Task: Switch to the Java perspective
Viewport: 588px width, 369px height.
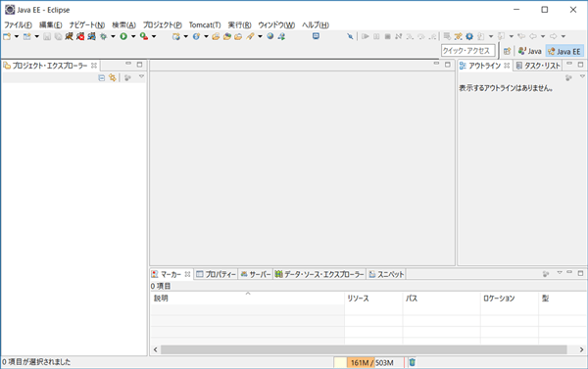Action: [x=530, y=51]
